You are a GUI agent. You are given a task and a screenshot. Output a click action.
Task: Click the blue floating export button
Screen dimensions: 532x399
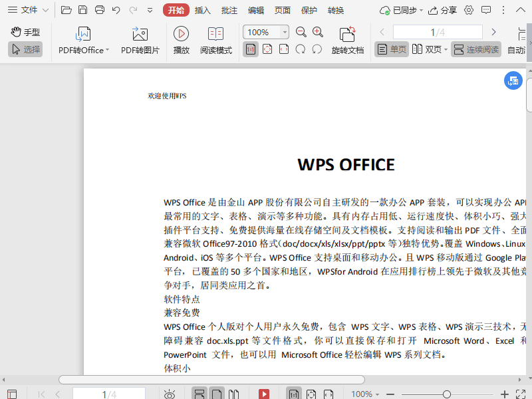coord(513,80)
